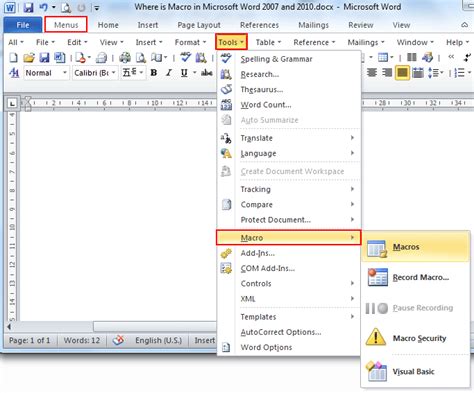Choose Spelling & Grammar from Tools menu

click(289, 59)
